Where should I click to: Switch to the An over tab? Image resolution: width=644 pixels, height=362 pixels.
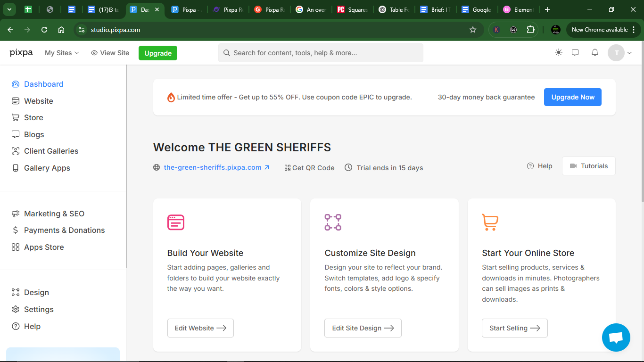[x=311, y=9]
